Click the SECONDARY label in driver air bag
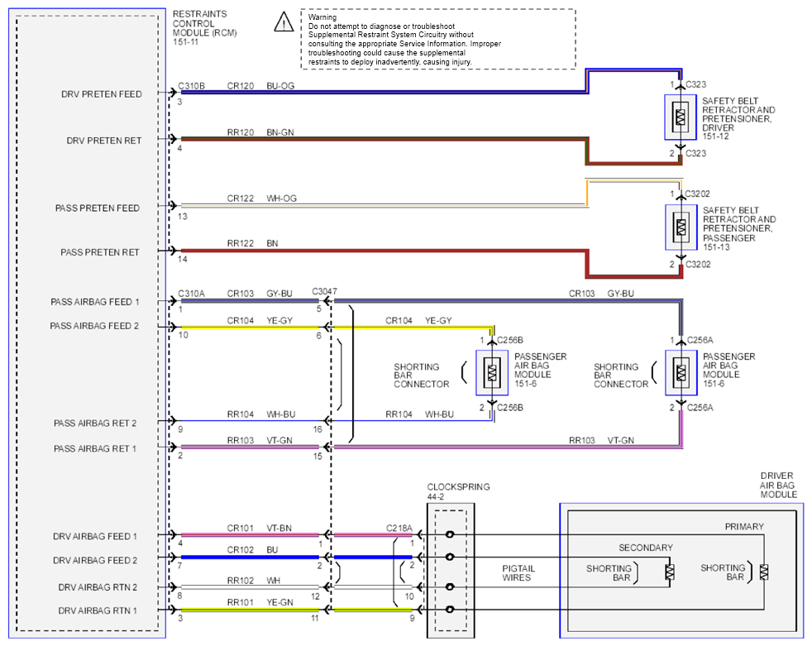Image resolution: width=812 pixels, height=646 pixels. 646,548
